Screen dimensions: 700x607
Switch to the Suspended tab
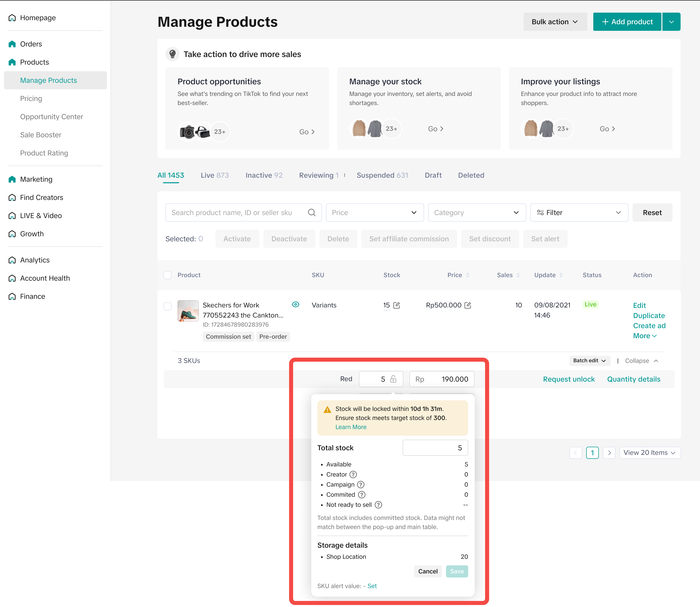[x=382, y=175]
